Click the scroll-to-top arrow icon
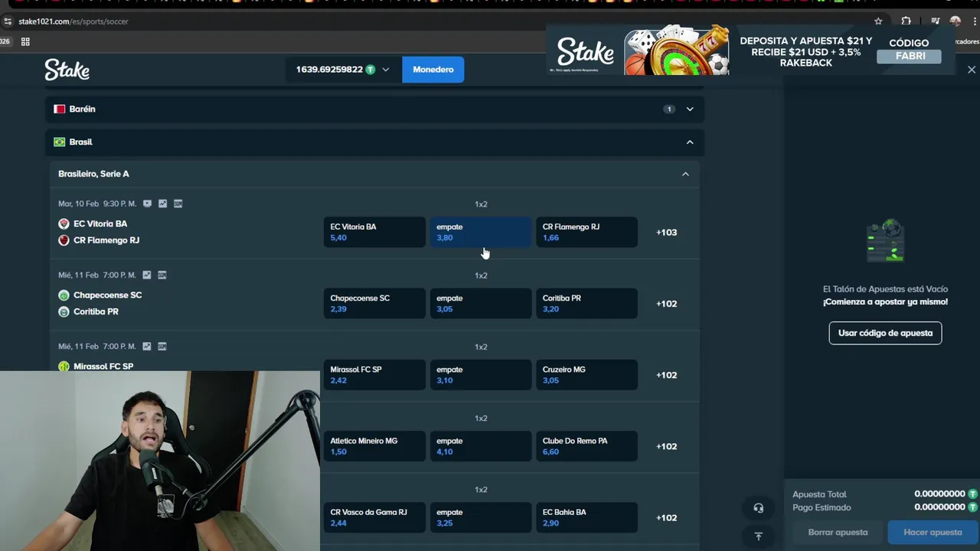The width and height of the screenshot is (980, 551). 758,536
